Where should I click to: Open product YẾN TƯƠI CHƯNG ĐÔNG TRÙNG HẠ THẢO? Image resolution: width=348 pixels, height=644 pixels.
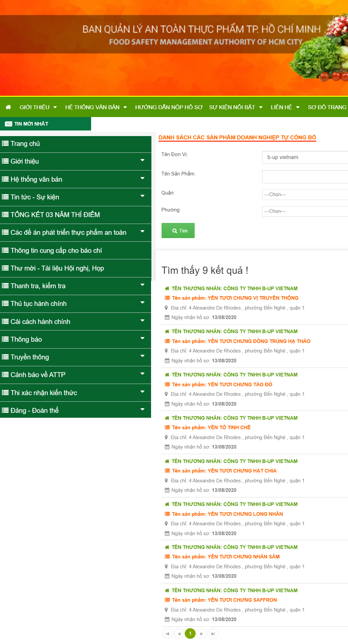241,341
